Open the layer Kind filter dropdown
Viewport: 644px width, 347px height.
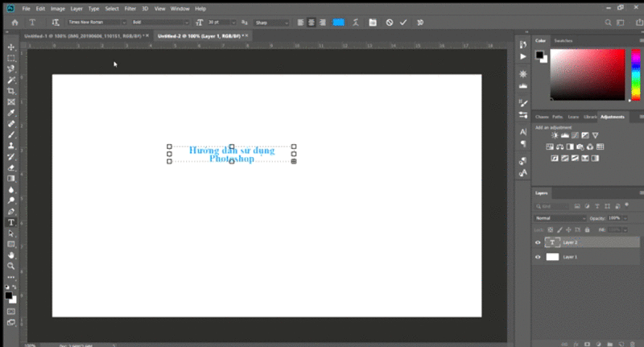(552, 206)
